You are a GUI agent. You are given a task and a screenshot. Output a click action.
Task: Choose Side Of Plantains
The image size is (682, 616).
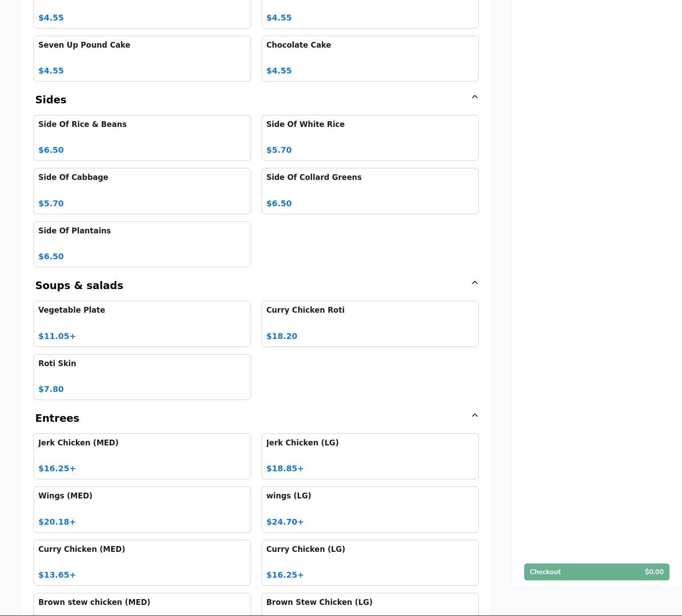click(142, 244)
